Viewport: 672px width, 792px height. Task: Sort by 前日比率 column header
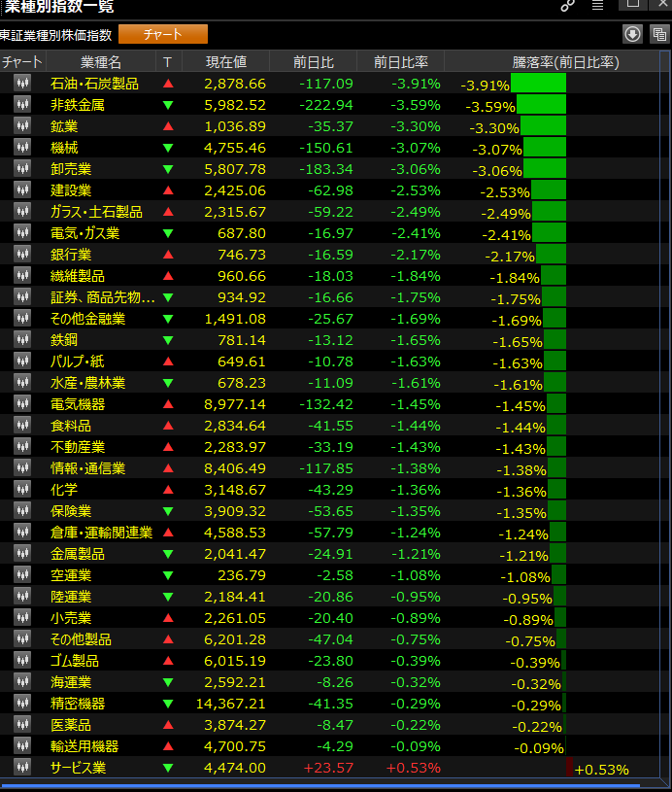[401, 62]
